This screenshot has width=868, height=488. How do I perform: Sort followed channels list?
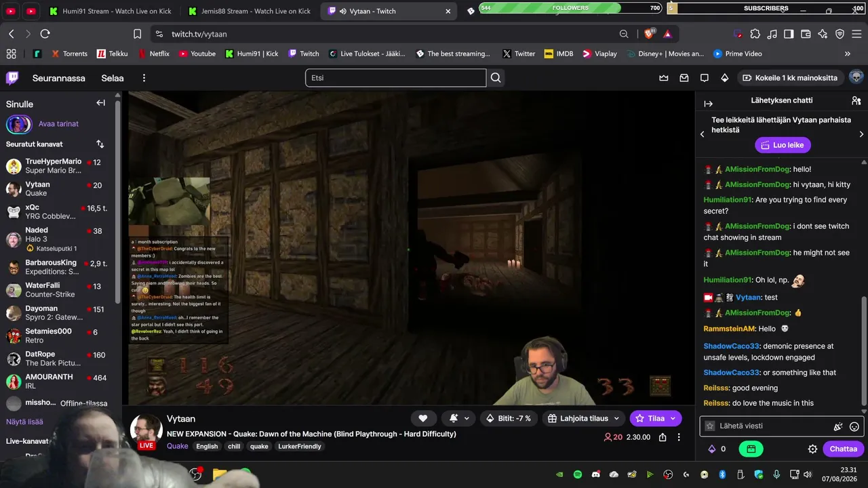click(x=100, y=144)
